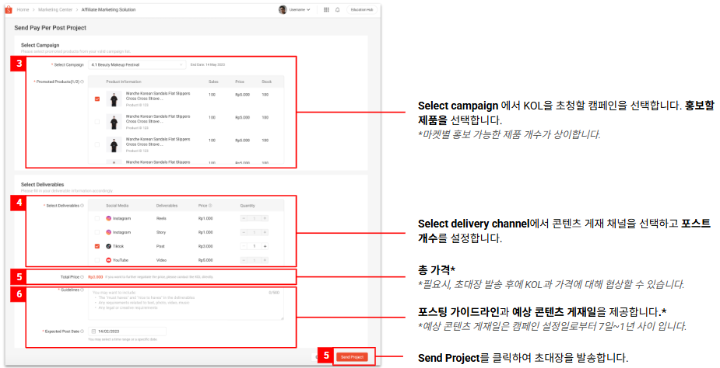Click the Rp5.000 YouTube Video price

pos(205,260)
